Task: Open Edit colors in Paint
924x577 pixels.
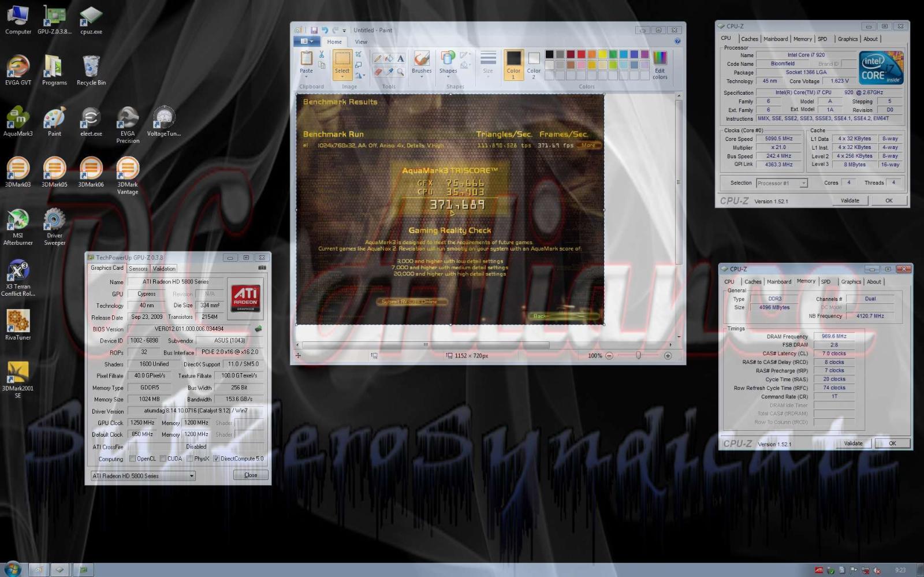Action: [x=660, y=65]
